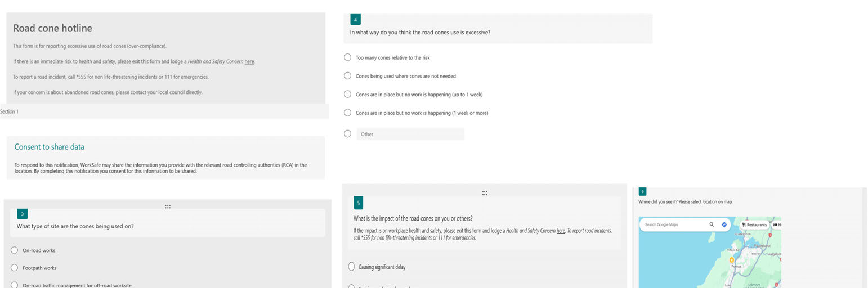Open the "here" link under question 5

[561, 231]
